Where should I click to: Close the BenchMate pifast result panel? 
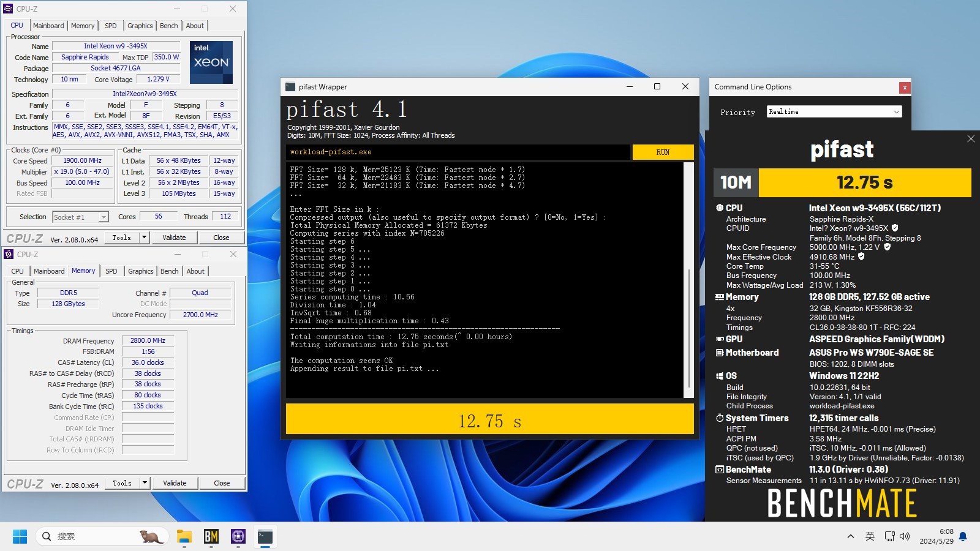coord(971,139)
